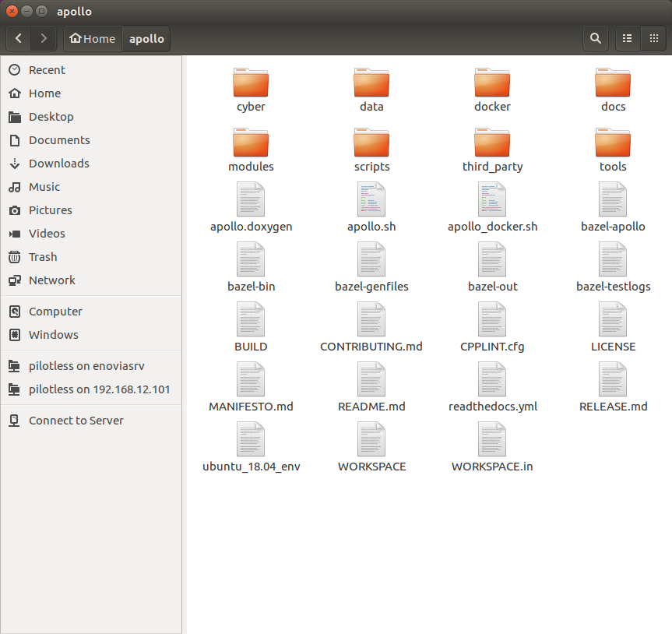Select the CPPLINT.cfg file
Viewport: 672px width, 634px height.
pyautogui.click(x=492, y=326)
